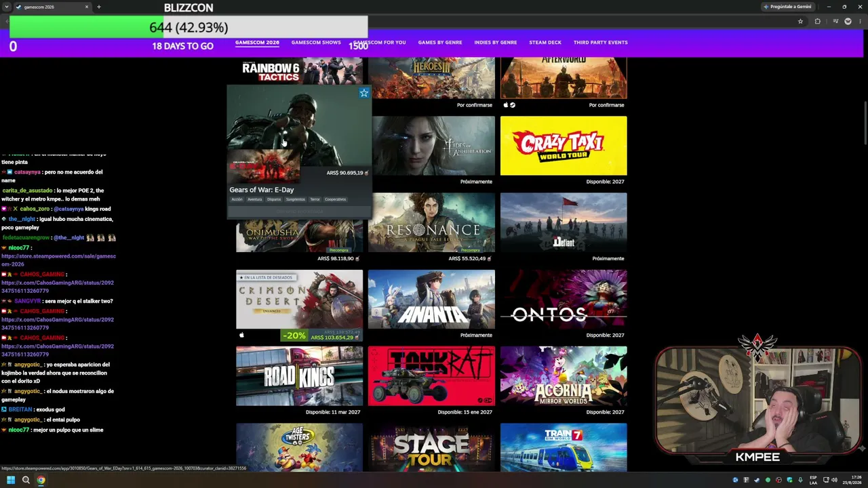Open the Resonance A Plague Tale Legacy card
The width and height of the screenshot is (868, 488).
click(x=431, y=222)
